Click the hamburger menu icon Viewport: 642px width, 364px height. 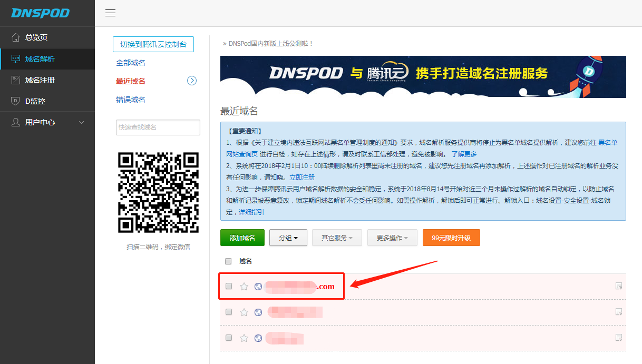tap(110, 13)
